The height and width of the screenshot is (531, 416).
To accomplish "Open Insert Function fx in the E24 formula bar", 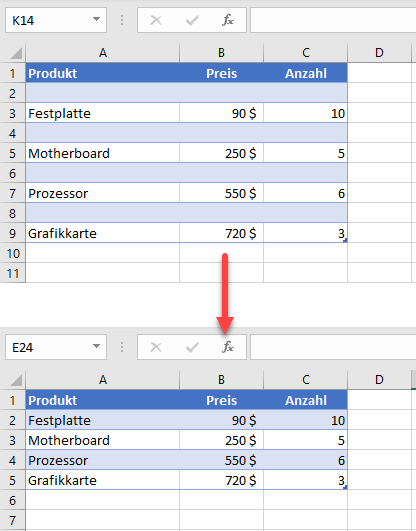I will pos(228,347).
